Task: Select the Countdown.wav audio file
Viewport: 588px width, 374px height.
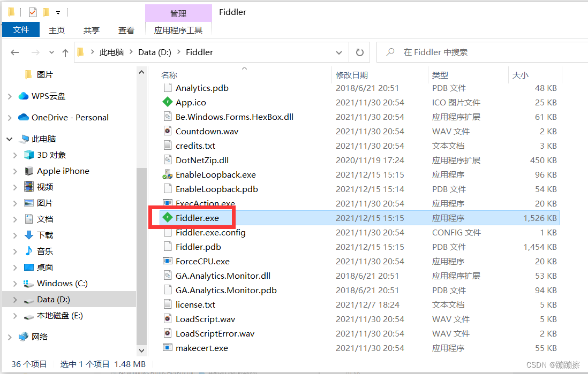Action: click(208, 131)
